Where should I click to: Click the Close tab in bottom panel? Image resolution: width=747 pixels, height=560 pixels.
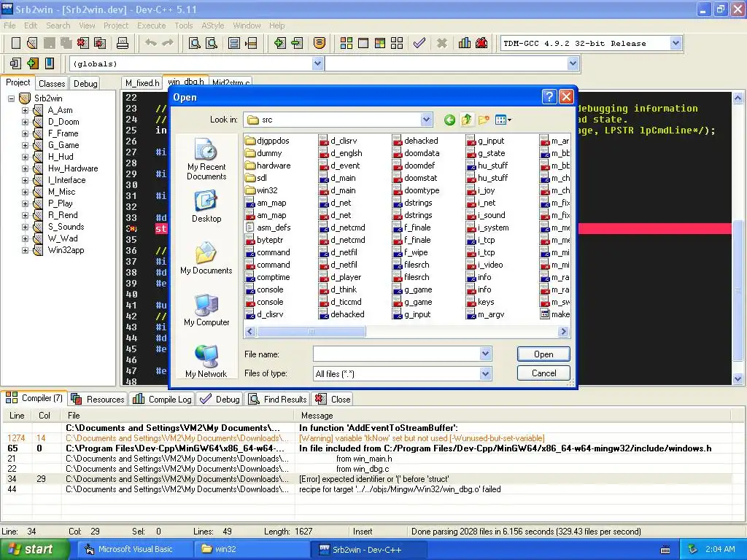(x=333, y=399)
